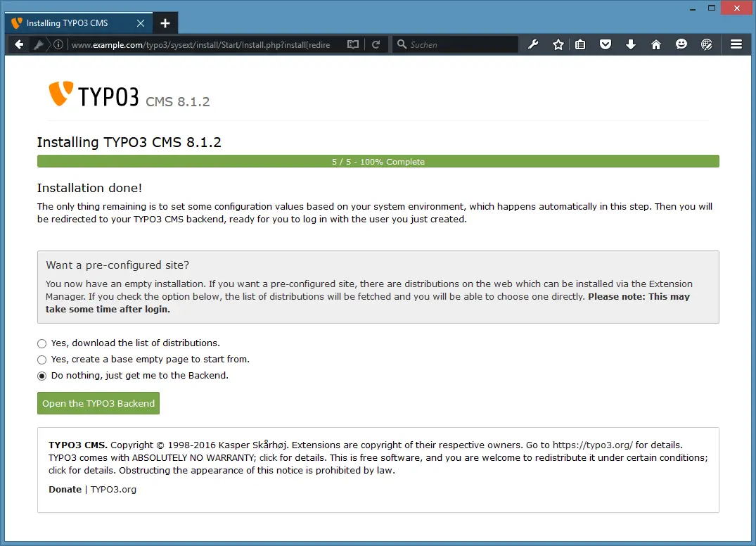Open the Downloads arrow icon
Screen dimensions: 756x546
[631, 45]
